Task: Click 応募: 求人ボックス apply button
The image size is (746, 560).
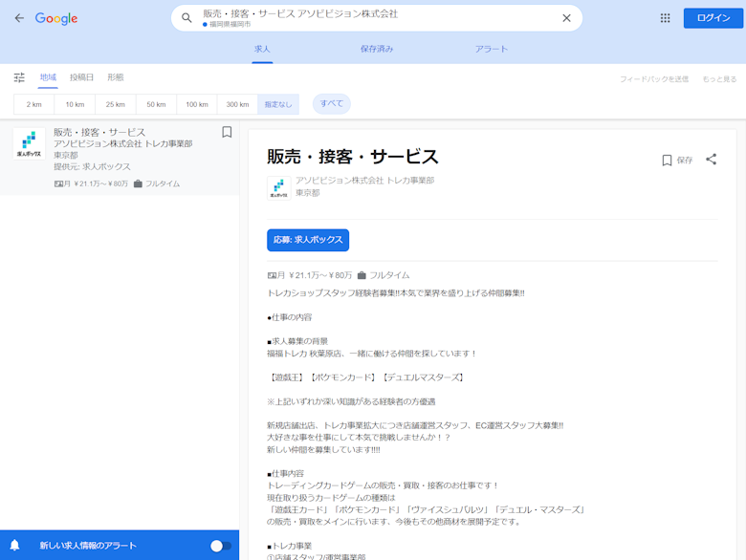Action: pyautogui.click(x=308, y=240)
